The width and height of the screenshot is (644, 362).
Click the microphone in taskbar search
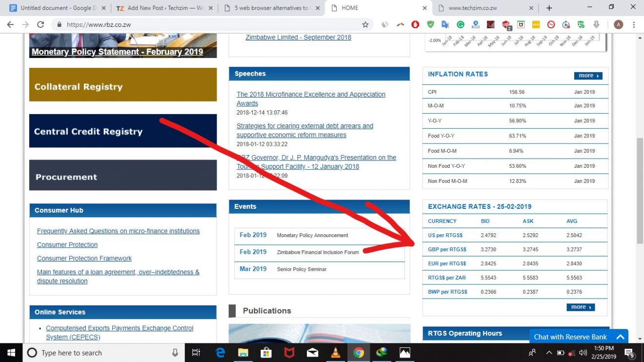pyautogui.click(x=175, y=353)
